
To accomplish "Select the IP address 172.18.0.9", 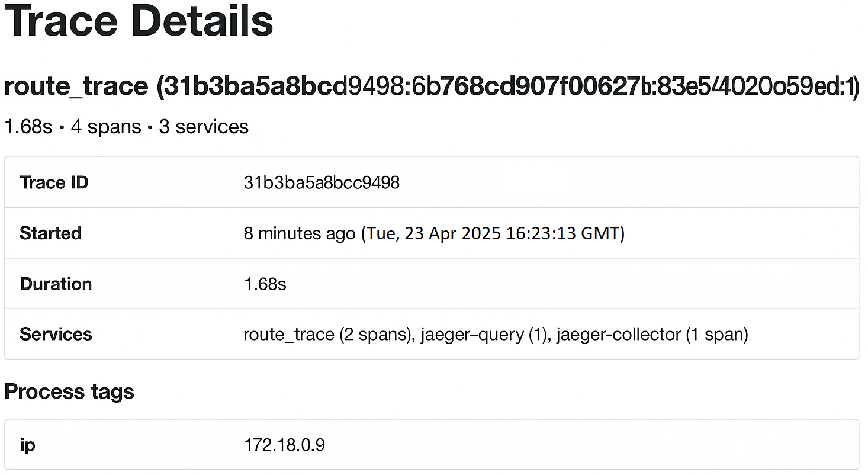I will [284, 445].
